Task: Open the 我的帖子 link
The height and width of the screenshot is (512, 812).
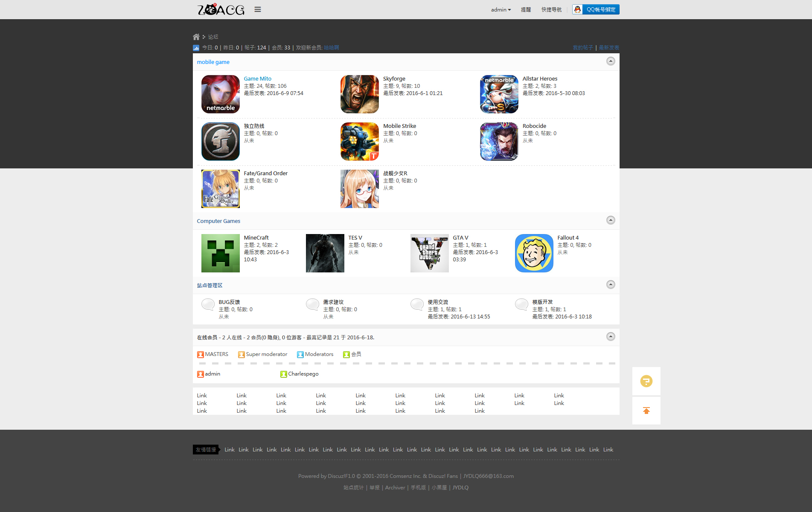Action: 583,48
